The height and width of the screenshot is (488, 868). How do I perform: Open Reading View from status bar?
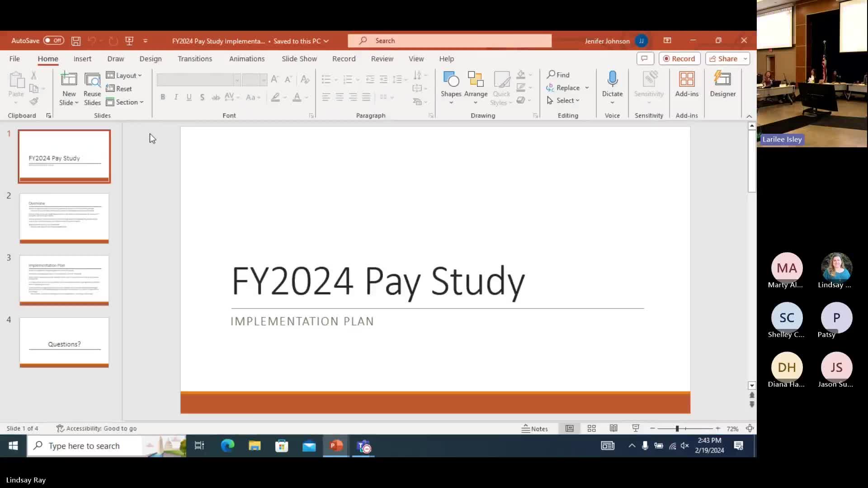point(613,428)
